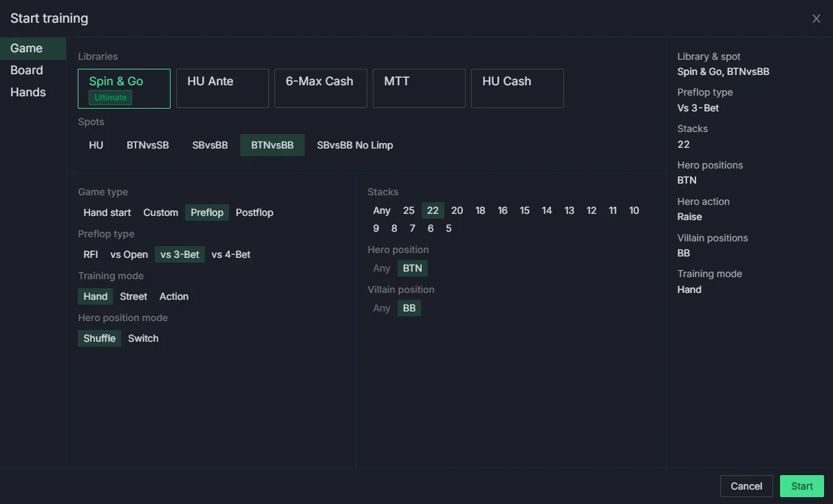
Task: Click the Cancel button
Action: [x=746, y=486]
